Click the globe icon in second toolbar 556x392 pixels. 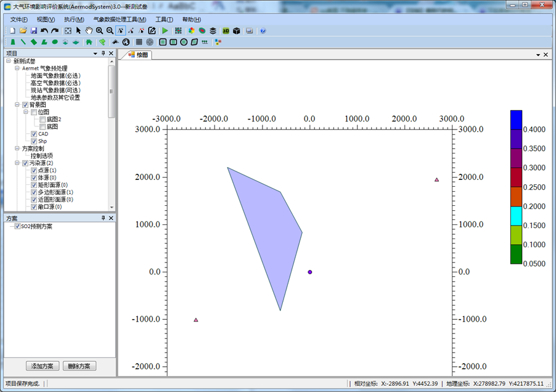[126, 42]
